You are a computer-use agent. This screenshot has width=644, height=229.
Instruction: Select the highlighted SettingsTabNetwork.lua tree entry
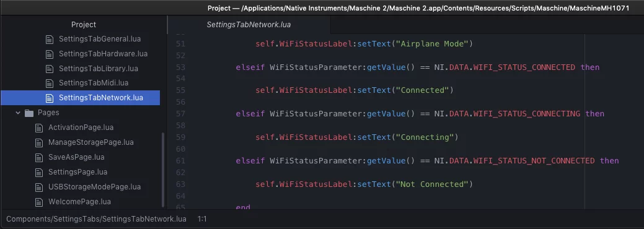(80, 98)
